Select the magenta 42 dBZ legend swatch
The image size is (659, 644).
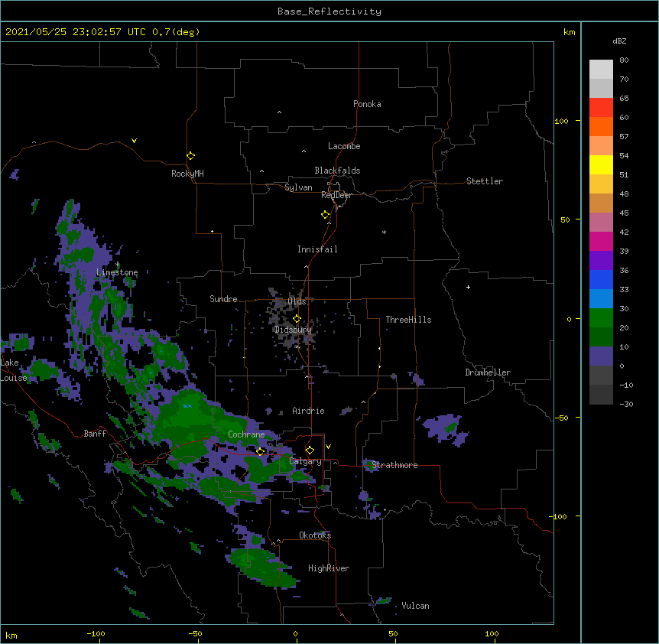click(x=601, y=241)
